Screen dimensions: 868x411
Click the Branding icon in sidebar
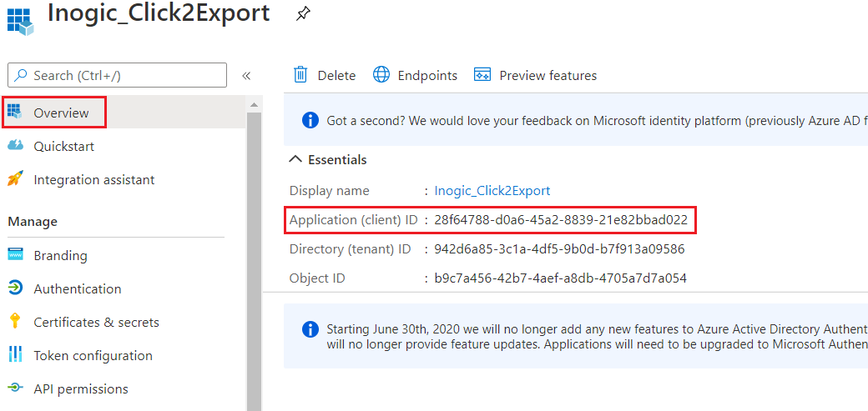[x=15, y=255]
